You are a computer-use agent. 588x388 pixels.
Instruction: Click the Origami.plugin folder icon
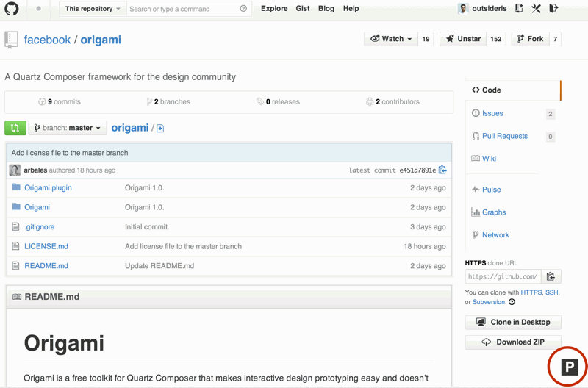pyautogui.click(x=15, y=187)
